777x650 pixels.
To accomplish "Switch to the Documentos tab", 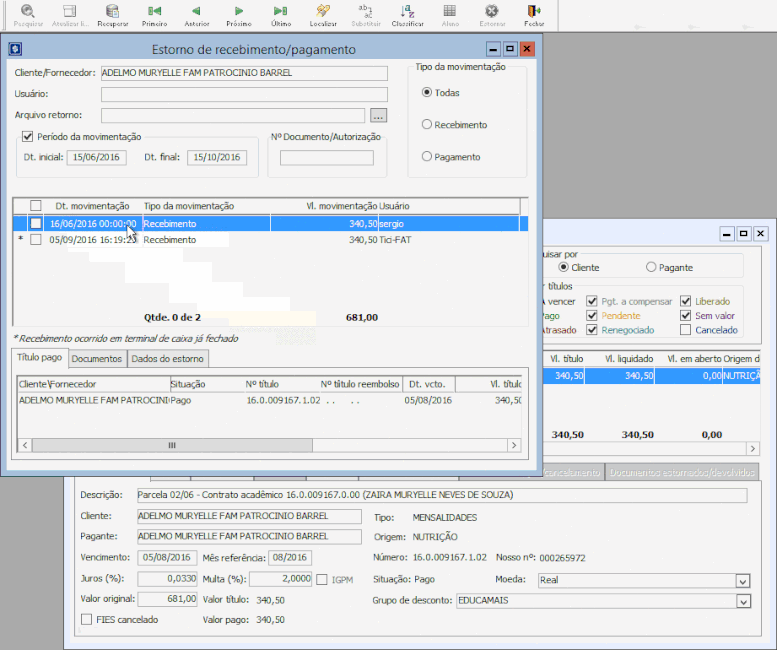I will (x=97, y=359).
